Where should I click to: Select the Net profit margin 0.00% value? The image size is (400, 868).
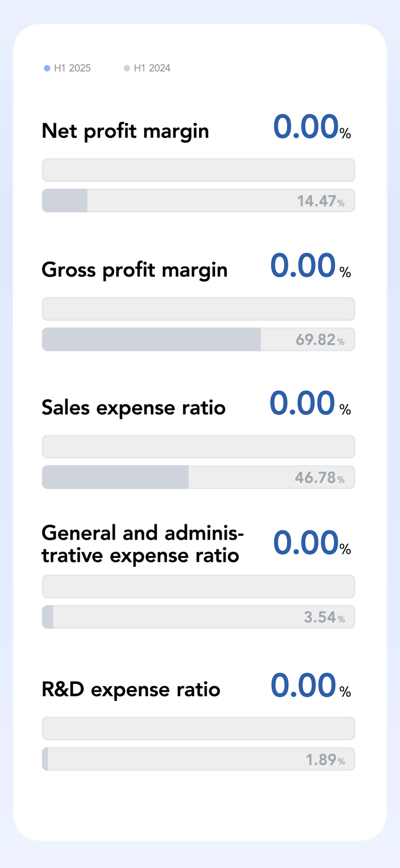[311, 127]
